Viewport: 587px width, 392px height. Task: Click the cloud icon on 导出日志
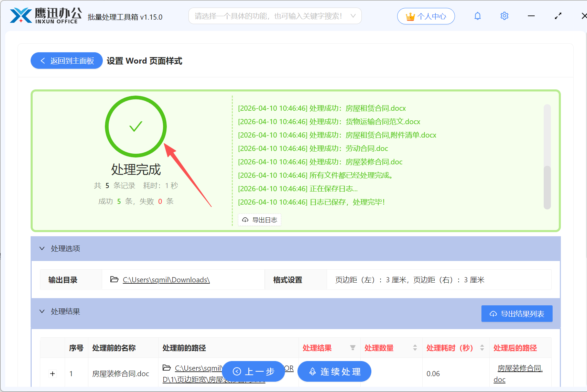coord(245,220)
